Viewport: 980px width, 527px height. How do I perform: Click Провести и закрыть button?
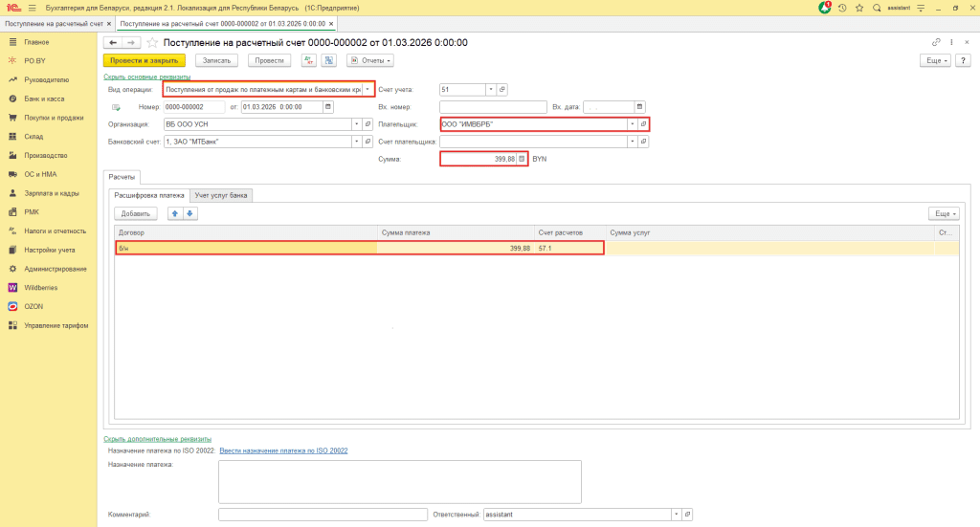(144, 60)
